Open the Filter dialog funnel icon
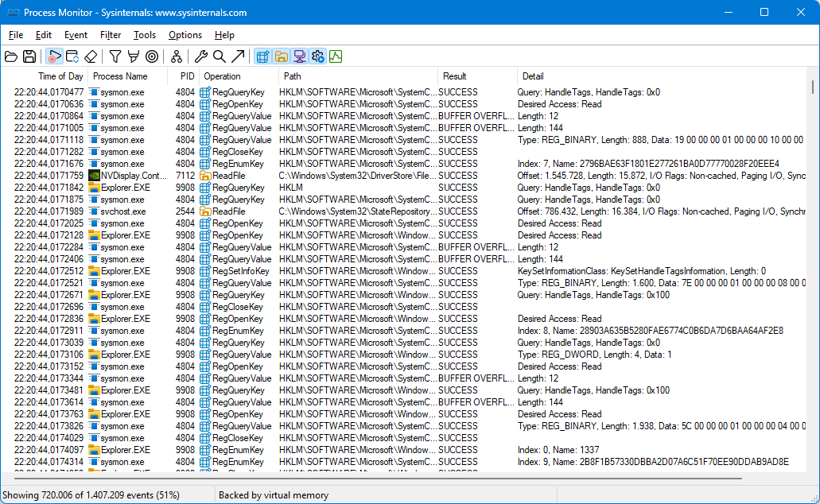Screen dimensions: 820x504 point(115,56)
